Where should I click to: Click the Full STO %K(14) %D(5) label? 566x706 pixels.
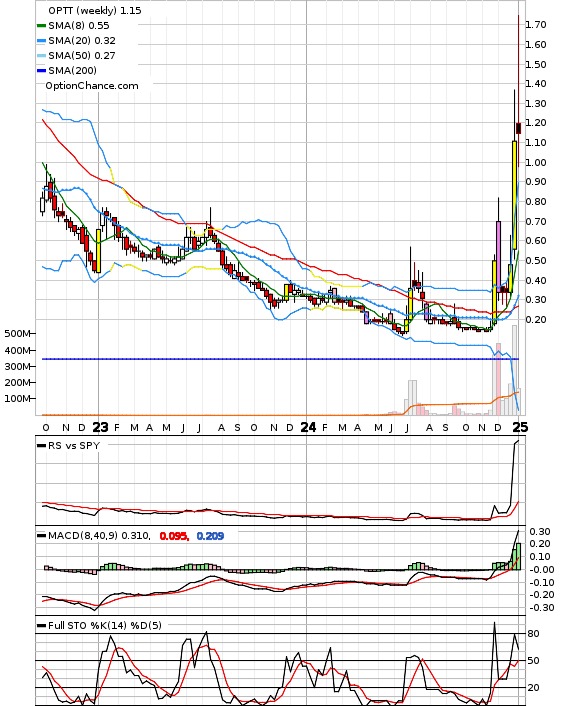click(105, 625)
